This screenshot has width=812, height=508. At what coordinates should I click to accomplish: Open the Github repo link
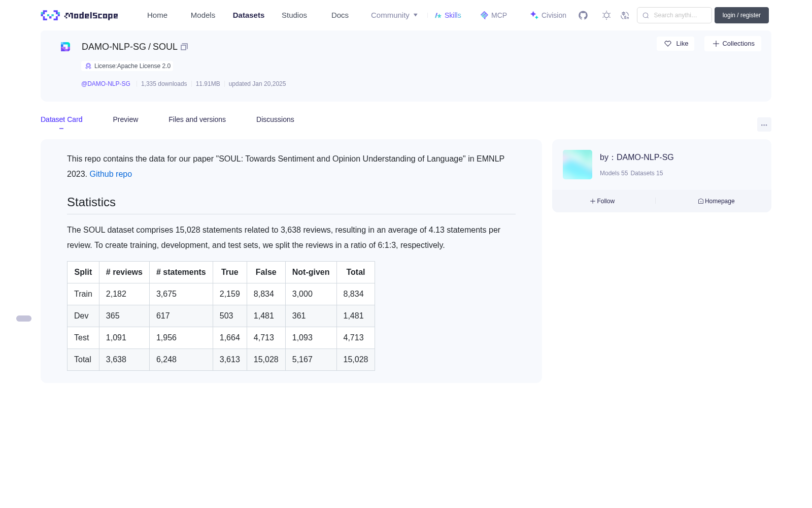[111, 174]
